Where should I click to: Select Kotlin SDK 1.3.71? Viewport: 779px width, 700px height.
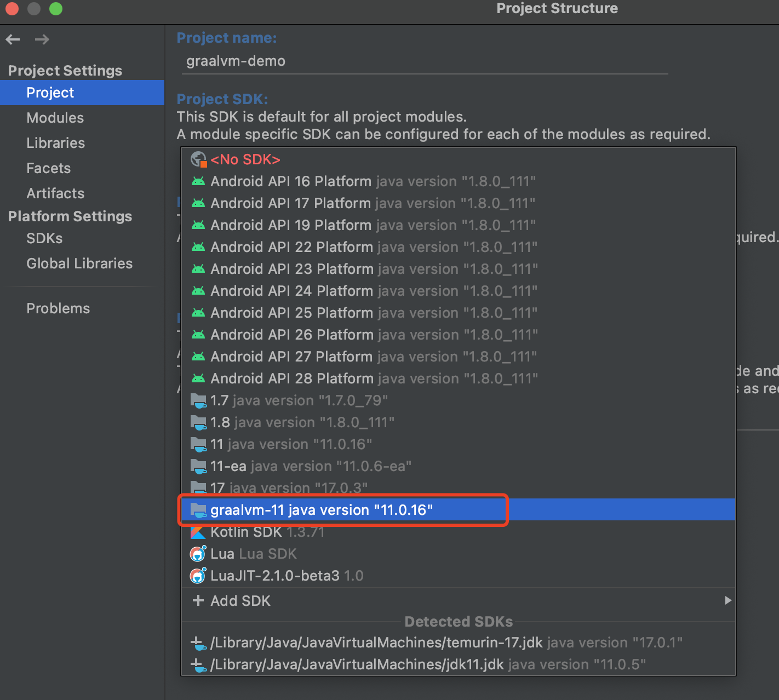[x=458, y=532]
